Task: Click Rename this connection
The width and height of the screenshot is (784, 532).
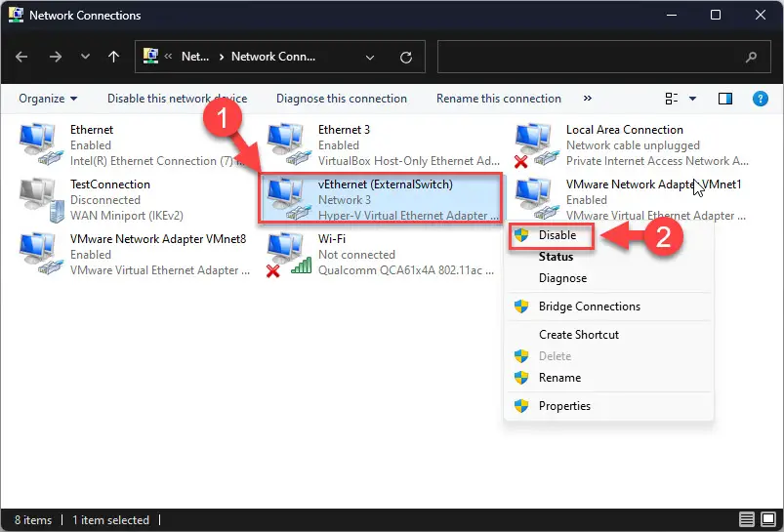Action: [499, 99]
